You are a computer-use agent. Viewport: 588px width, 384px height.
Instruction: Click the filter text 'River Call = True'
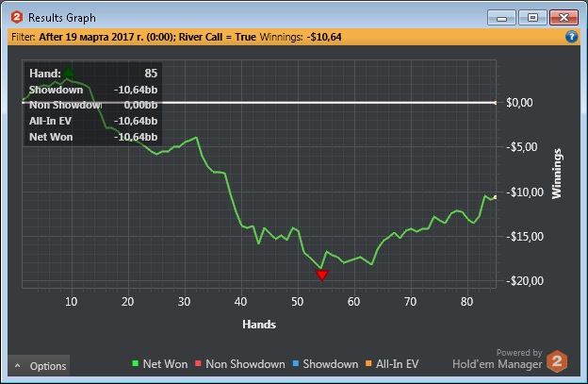click(217, 37)
